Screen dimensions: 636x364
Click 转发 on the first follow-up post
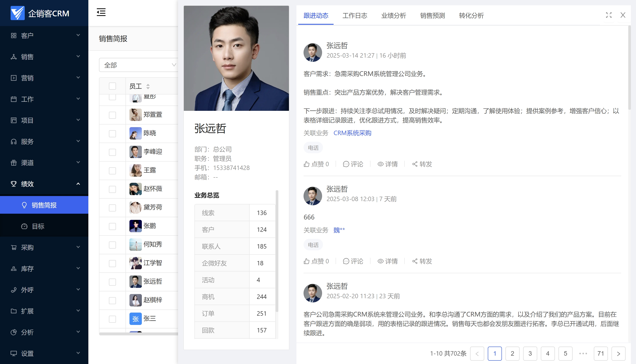point(422,164)
